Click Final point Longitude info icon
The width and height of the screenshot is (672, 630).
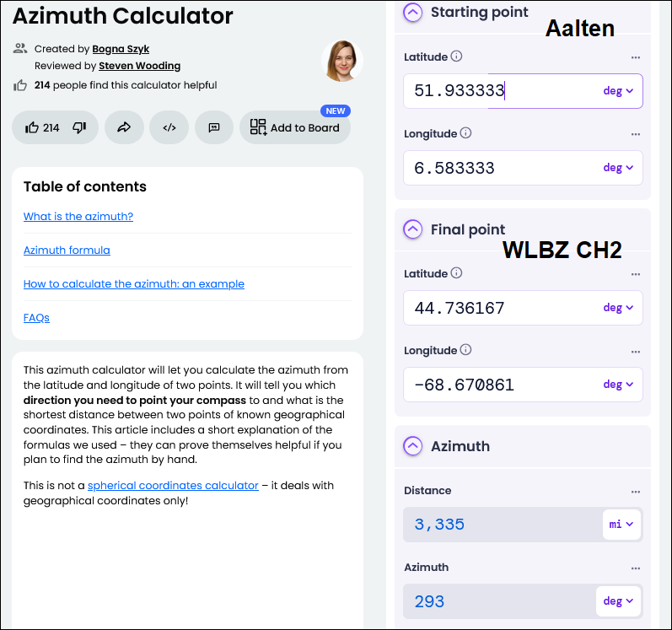coord(466,350)
